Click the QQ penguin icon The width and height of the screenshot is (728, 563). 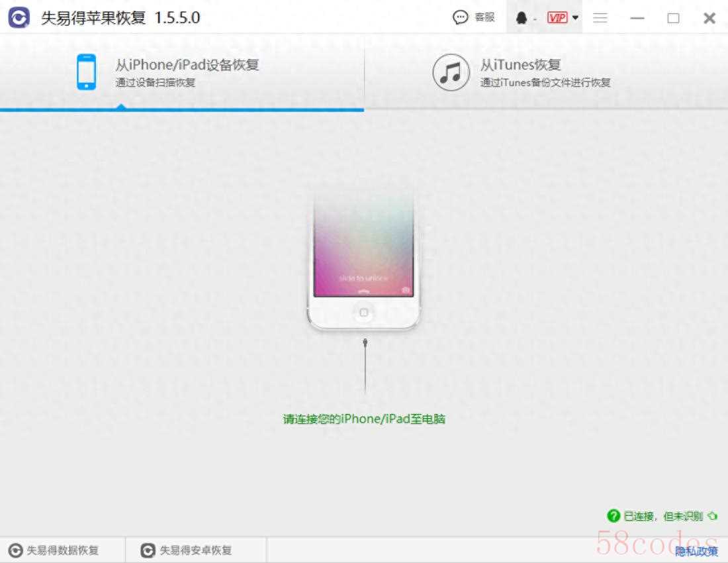coord(522,19)
